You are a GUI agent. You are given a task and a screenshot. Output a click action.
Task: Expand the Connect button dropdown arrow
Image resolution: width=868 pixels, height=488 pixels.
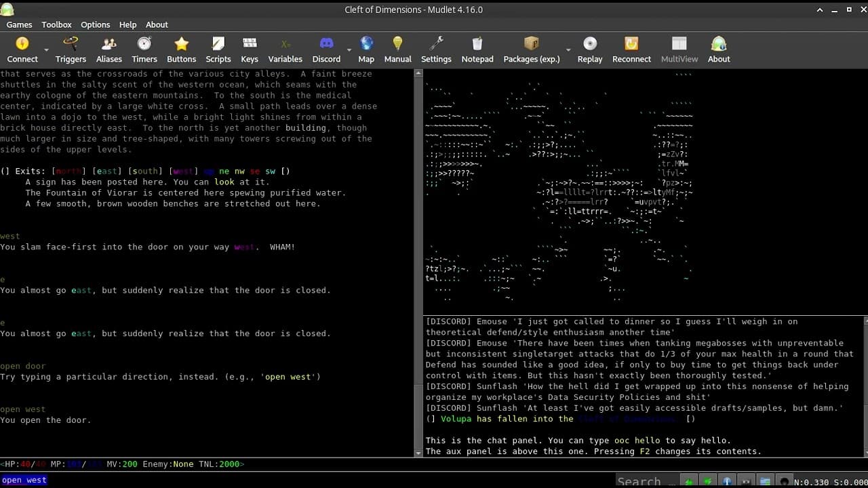coord(47,51)
